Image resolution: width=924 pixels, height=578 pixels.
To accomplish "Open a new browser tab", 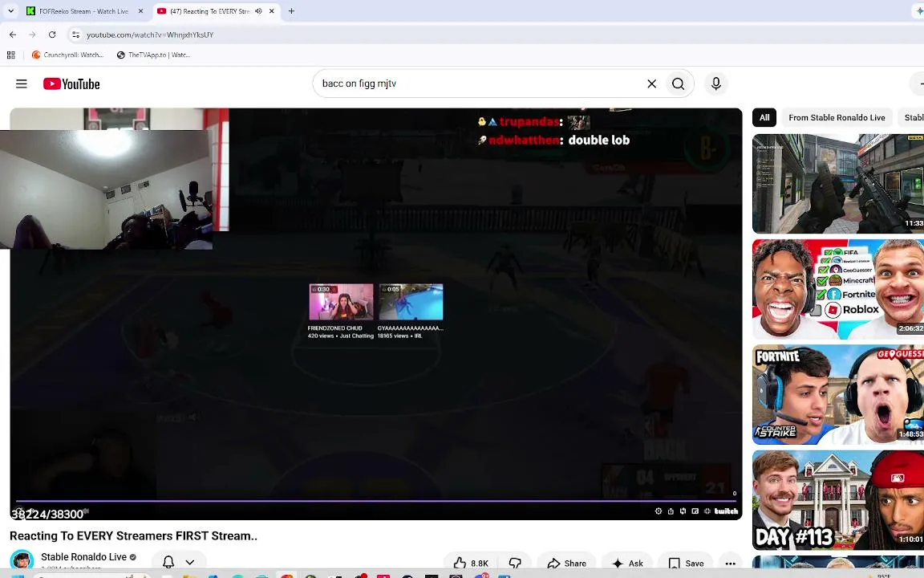I will tap(291, 11).
